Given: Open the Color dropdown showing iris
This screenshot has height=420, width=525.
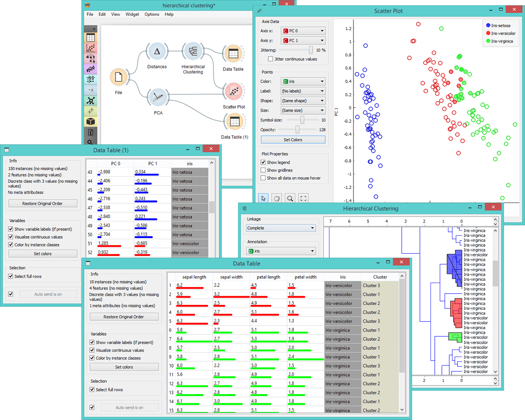Looking at the screenshot, I should click(x=304, y=81).
